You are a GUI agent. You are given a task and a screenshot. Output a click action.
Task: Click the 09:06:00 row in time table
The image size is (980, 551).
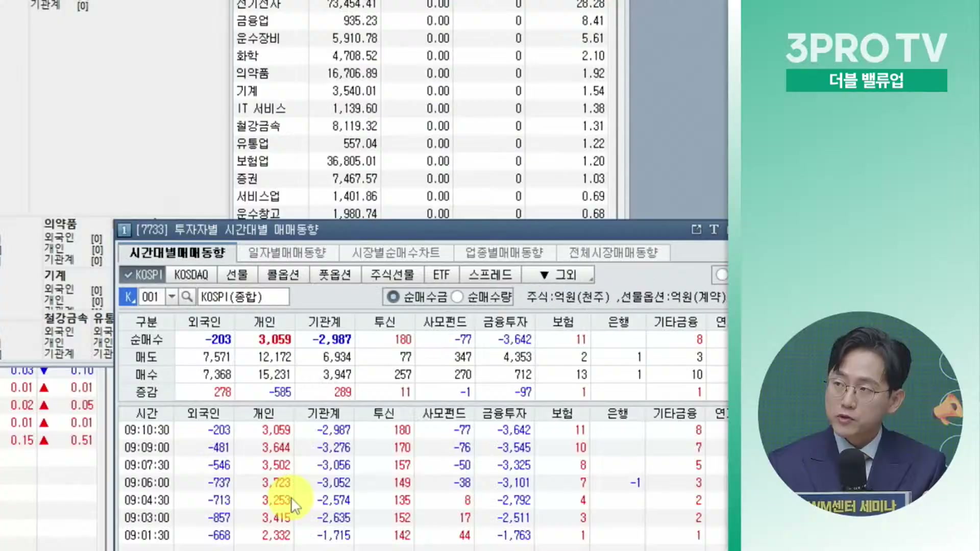[x=147, y=483]
